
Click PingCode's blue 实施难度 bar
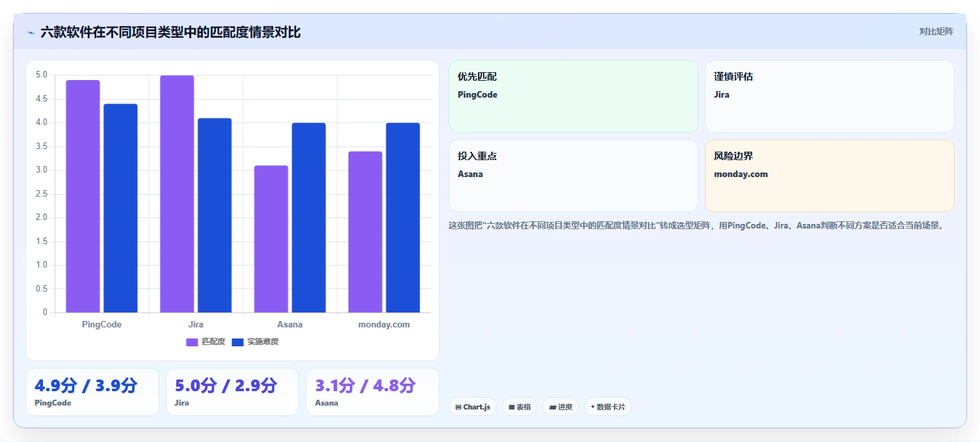click(x=120, y=208)
